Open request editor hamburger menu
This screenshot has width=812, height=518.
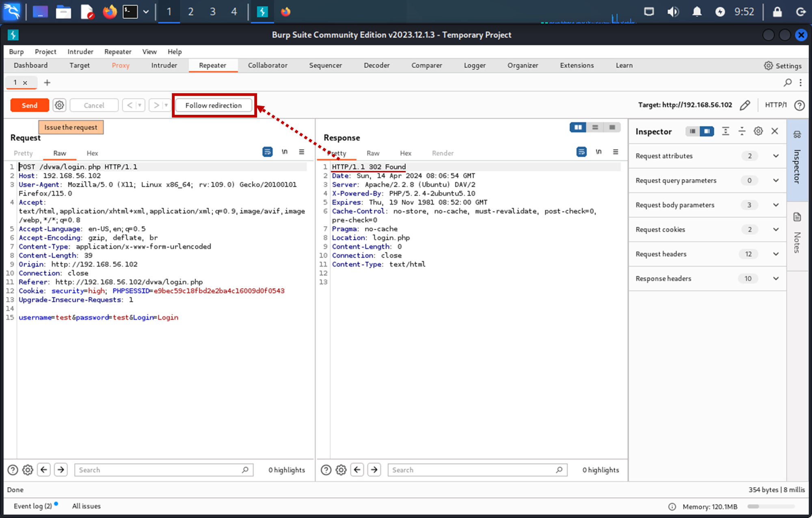pyautogui.click(x=302, y=152)
